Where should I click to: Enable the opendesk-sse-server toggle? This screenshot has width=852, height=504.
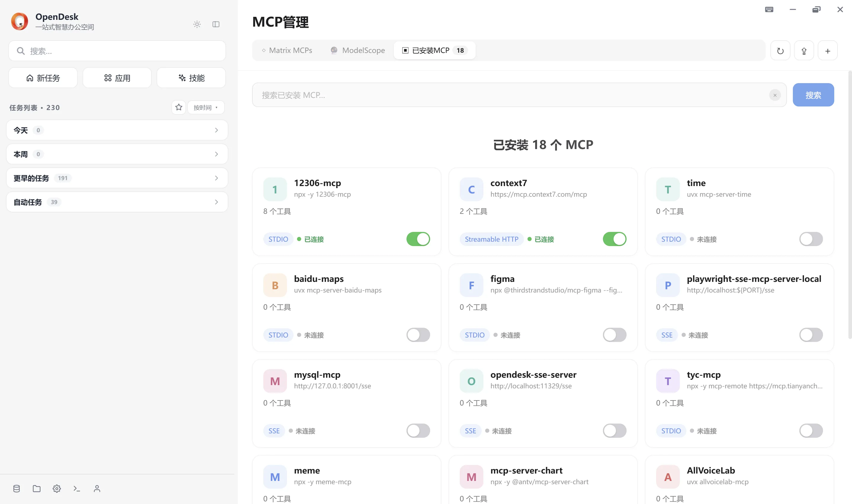click(614, 430)
